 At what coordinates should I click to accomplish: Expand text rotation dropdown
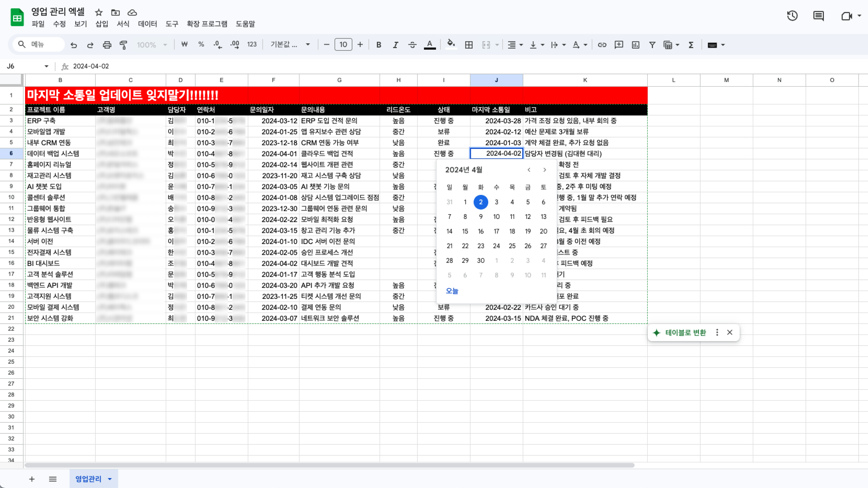[x=586, y=45]
